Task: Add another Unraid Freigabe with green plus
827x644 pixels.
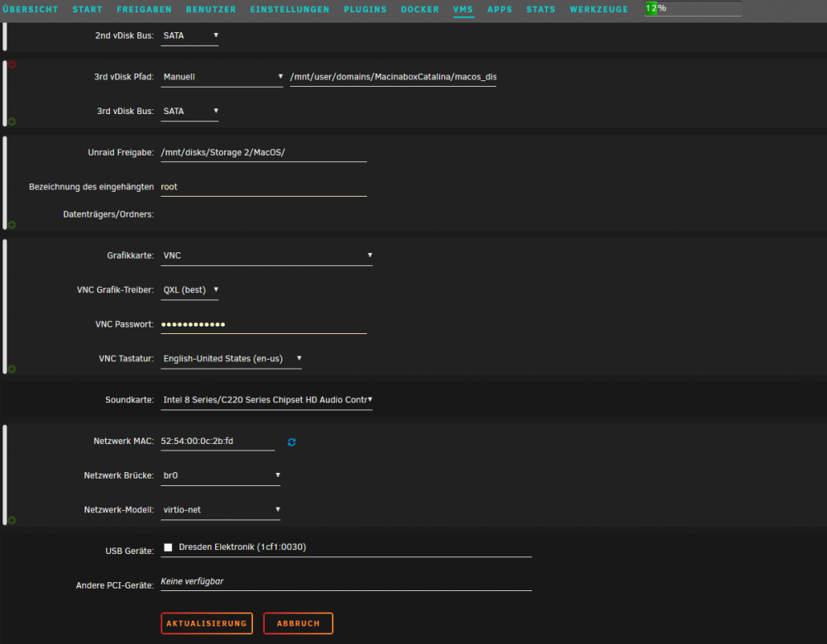Action: click(12, 225)
